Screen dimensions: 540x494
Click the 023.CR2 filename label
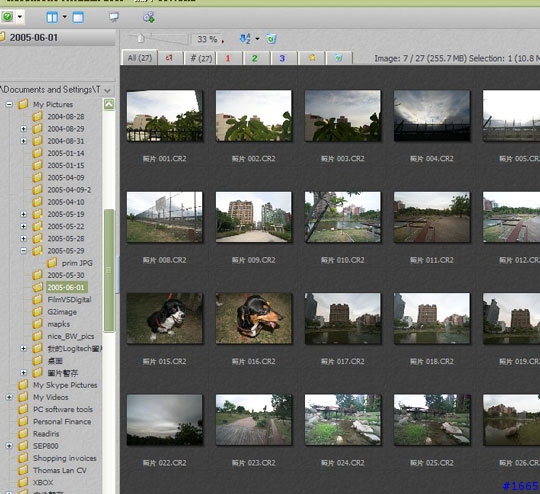(253, 463)
